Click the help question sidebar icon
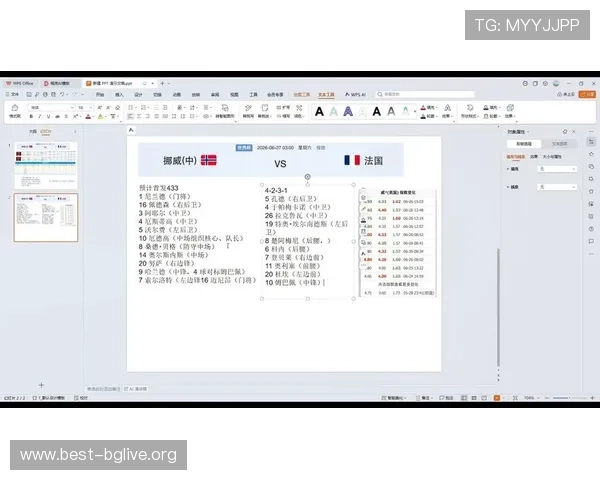Image resolution: width=600 pixels, height=480 pixels. [x=591, y=229]
